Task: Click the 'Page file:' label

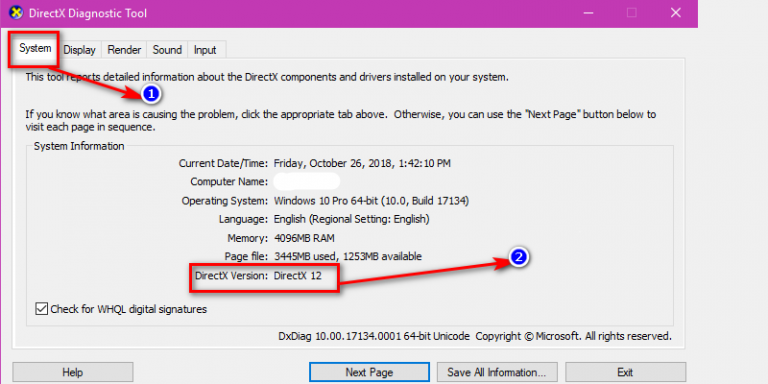Action: click(246, 256)
